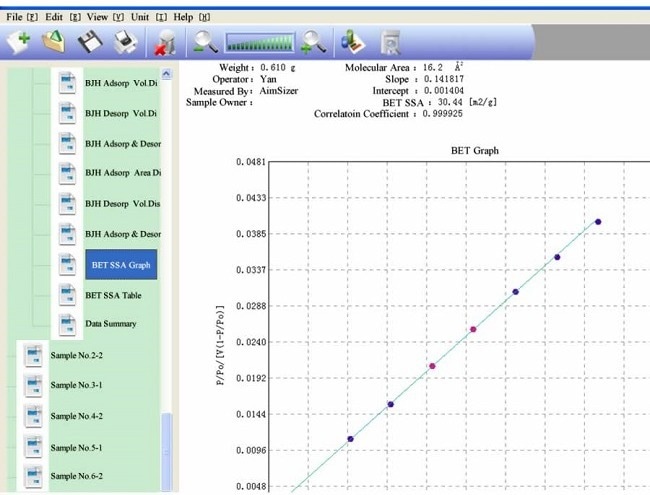650x495 pixels.
Task: Select Sample No.6-2 in the tree
Action: [76, 476]
